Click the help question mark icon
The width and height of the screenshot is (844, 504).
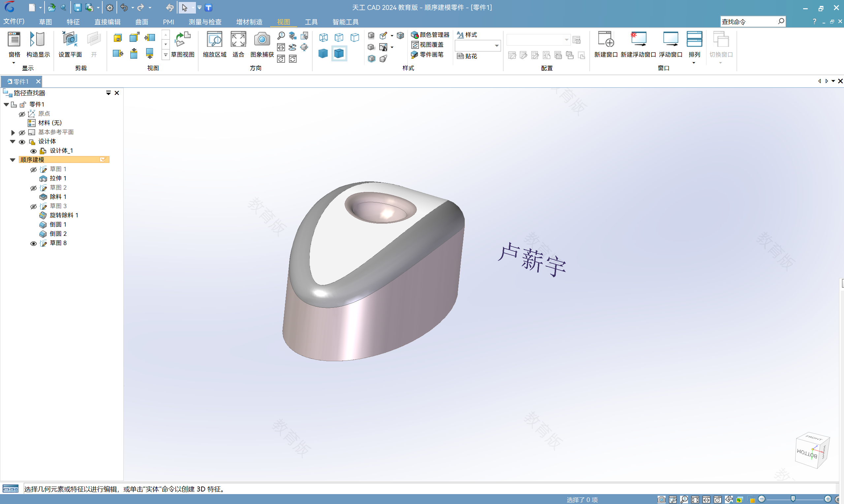coord(814,21)
